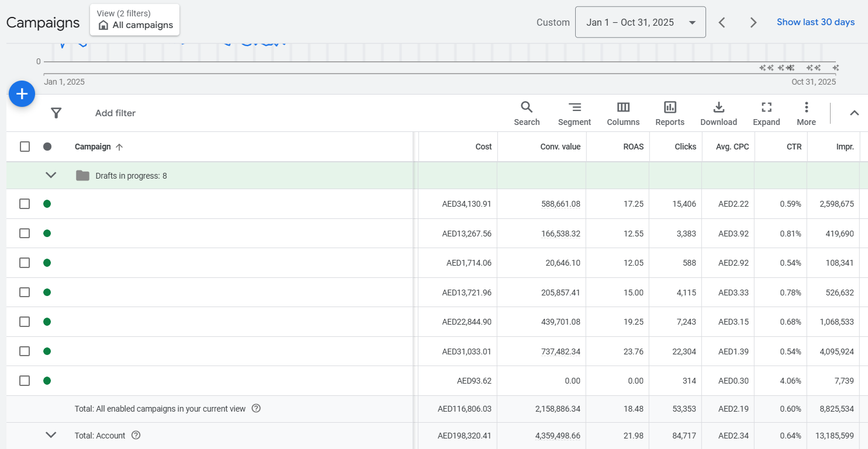Collapse the Drafts in progress row

pyautogui.click(x=51, y=175)
